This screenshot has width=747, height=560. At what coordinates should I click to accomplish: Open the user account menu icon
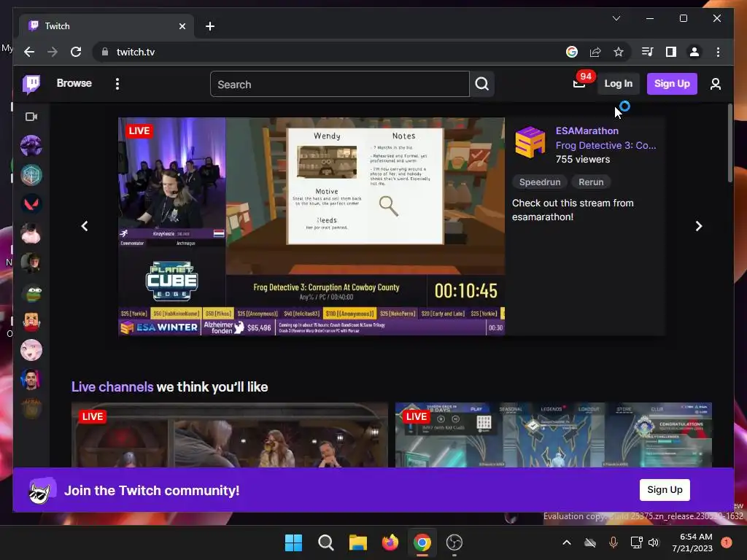point(715,85)
